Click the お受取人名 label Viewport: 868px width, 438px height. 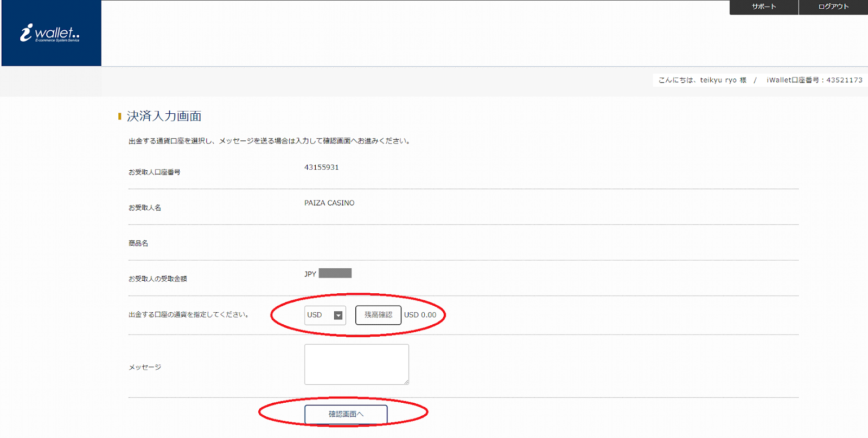[144, 208]
